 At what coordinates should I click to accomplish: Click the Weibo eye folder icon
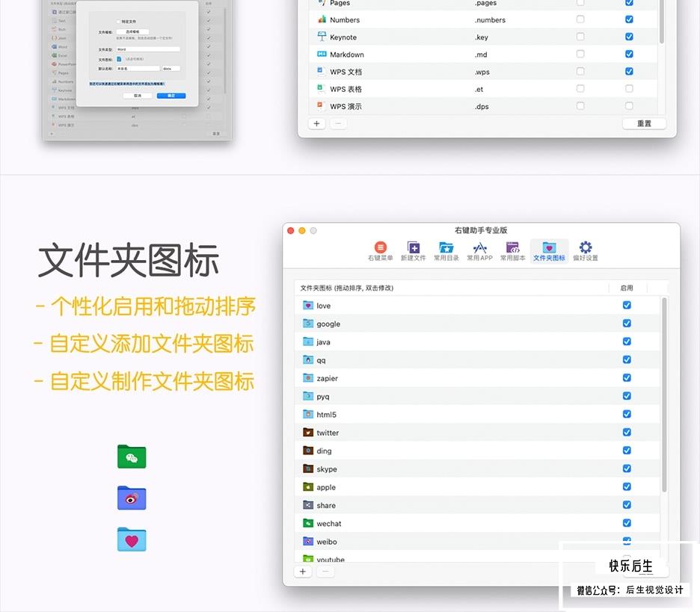point(132,498)
